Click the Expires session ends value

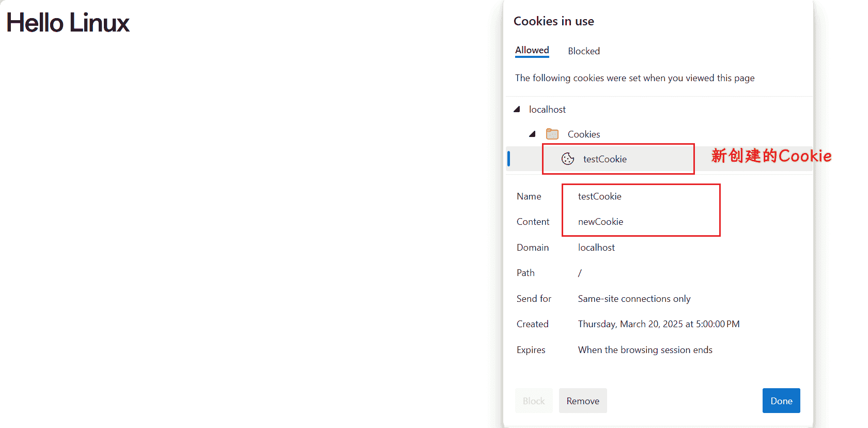click(x=645, y=349)
